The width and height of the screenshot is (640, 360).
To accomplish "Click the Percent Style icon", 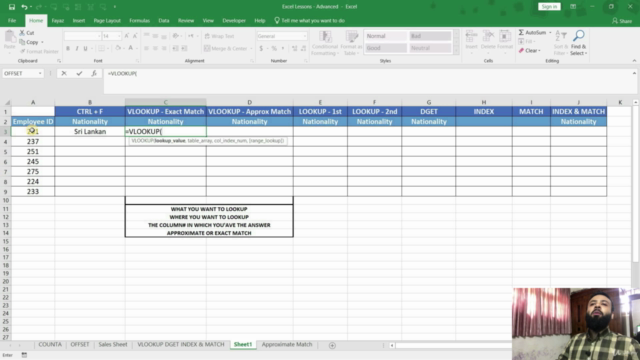I will click(x=274, y=49).
